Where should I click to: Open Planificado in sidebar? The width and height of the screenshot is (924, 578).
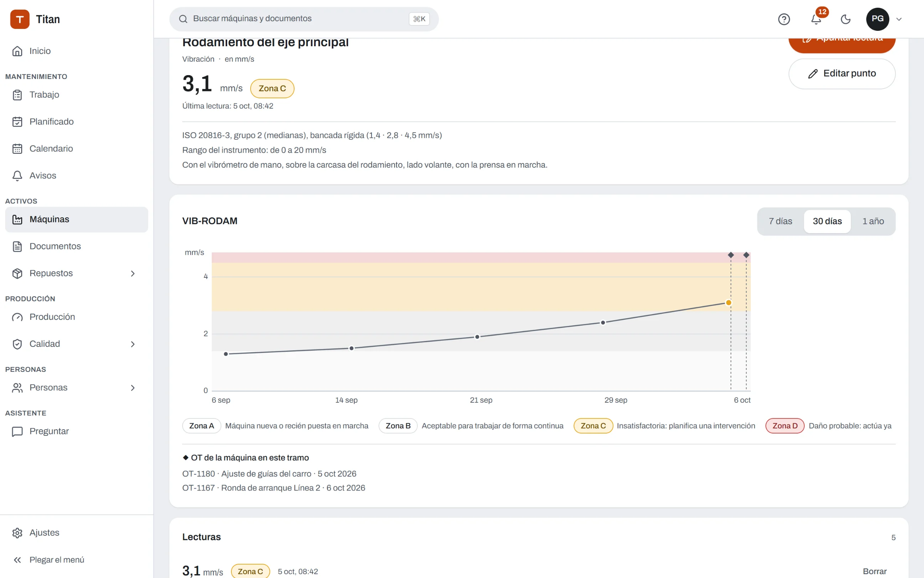click(77, 122)
